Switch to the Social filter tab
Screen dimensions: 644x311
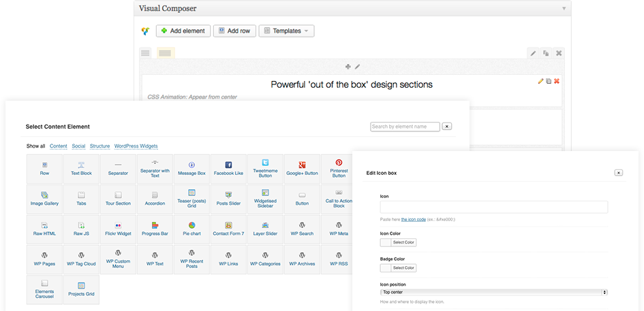point(78,146)
